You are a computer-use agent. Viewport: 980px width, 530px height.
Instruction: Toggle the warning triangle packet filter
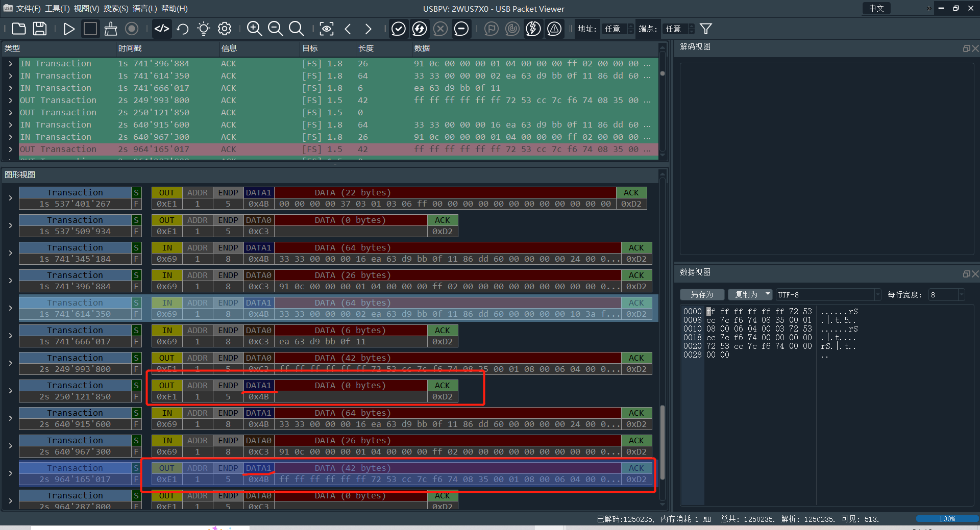(554, 29)
